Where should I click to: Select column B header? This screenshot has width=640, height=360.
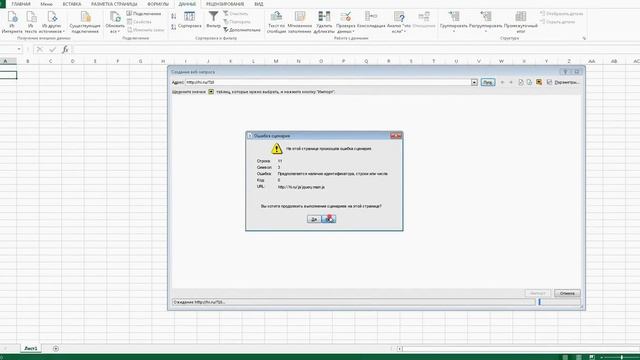(28, 61)
